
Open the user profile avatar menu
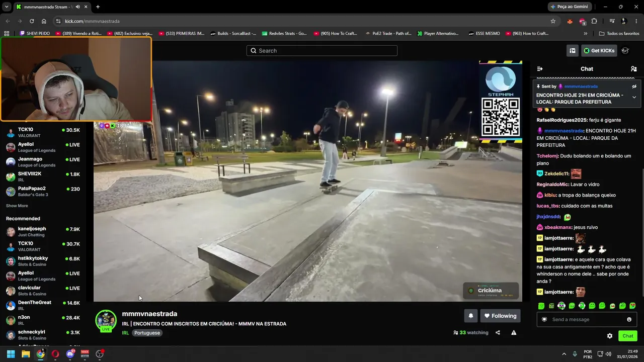[x=625, y=51]
